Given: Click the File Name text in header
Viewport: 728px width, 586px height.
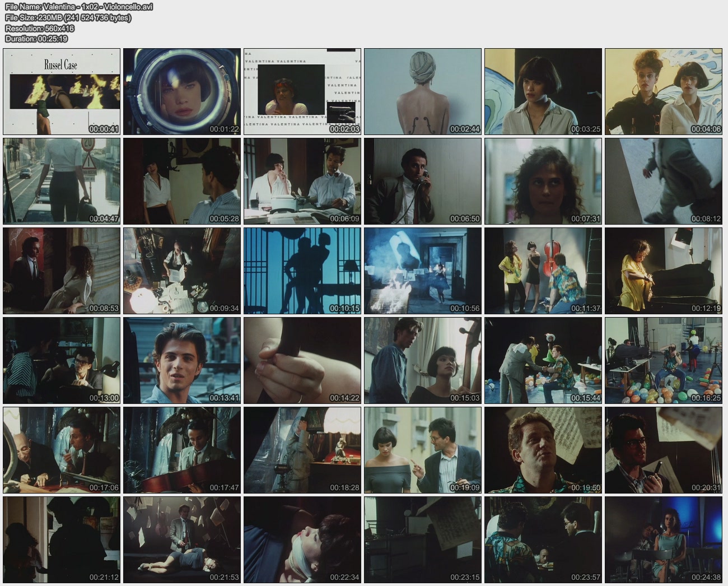Looking at the screenshot, I should point(79,7).
